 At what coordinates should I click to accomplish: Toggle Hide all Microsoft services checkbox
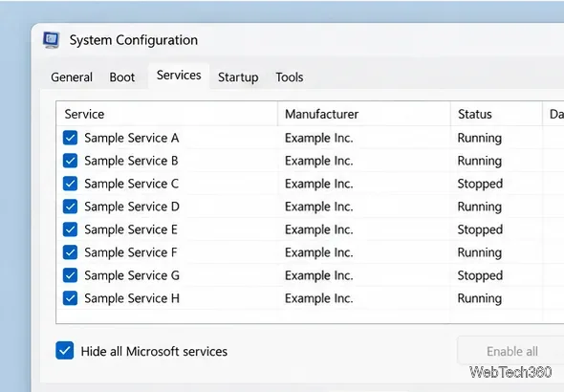[x=65, y=351]
